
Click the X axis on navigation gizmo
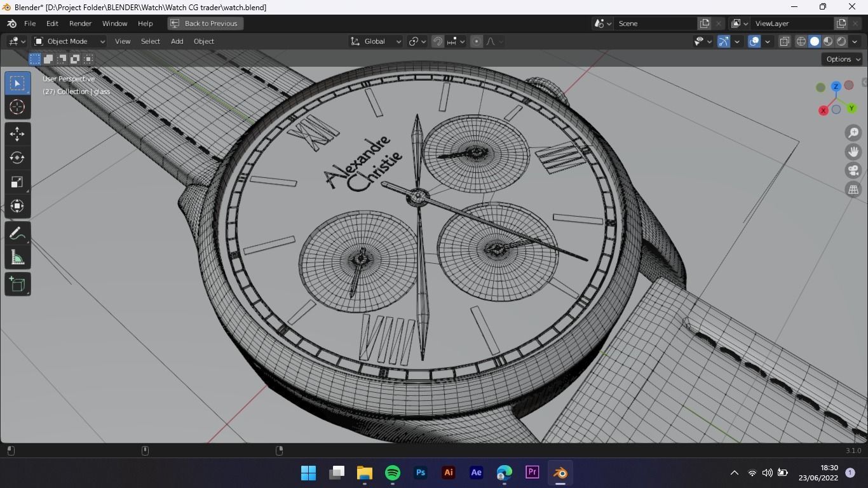pyautogui.click(x=824, y=111)
